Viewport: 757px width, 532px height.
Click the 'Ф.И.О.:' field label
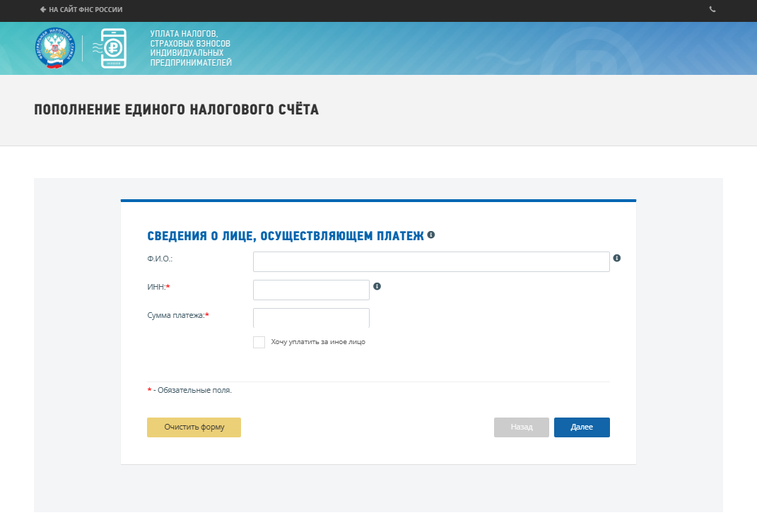[160, 259]
